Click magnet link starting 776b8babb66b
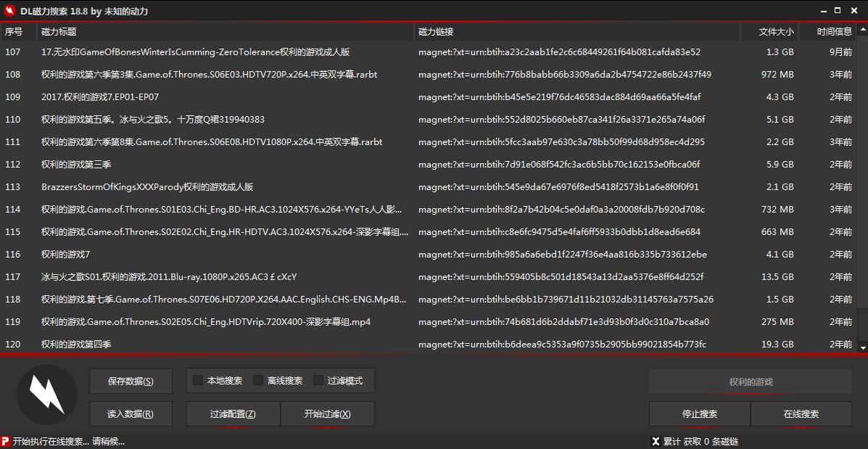Viewport: 868px width, 449px height. pyautogui.click(x=565, y=74)
